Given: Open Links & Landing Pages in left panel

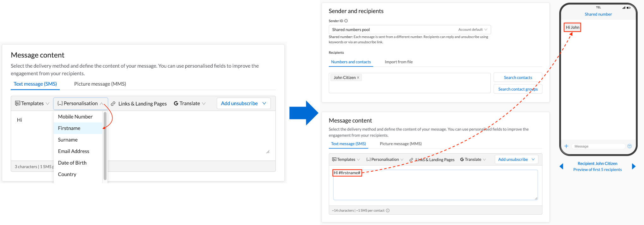Looking at the screenshot, I should (x=139, y=104).
